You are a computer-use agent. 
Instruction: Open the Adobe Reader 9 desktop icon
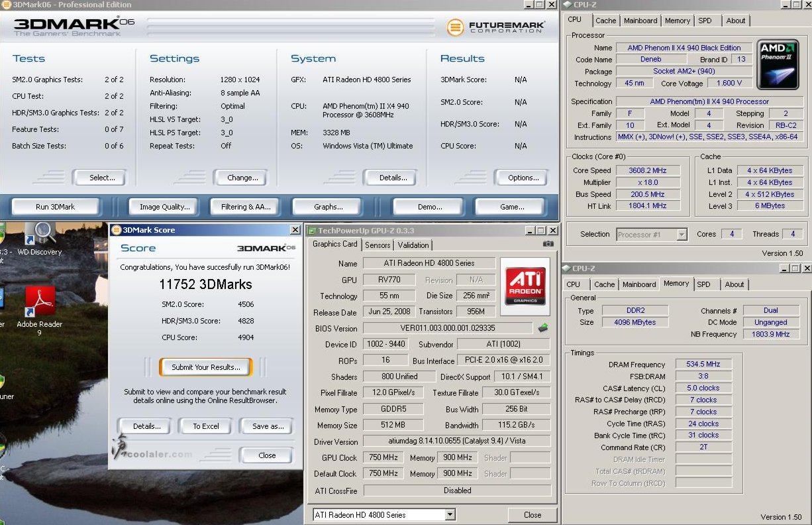click(39, 311)
